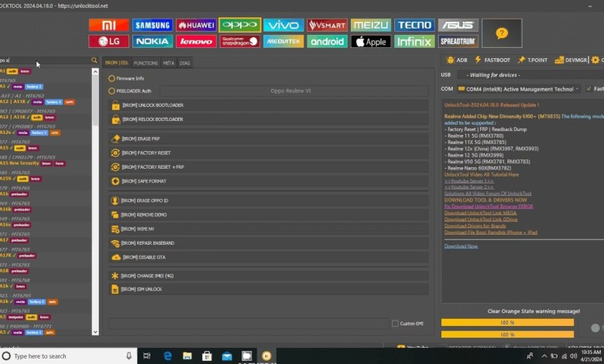Open the ADB tool
This screenshot has width=604, height=364.
457,60
